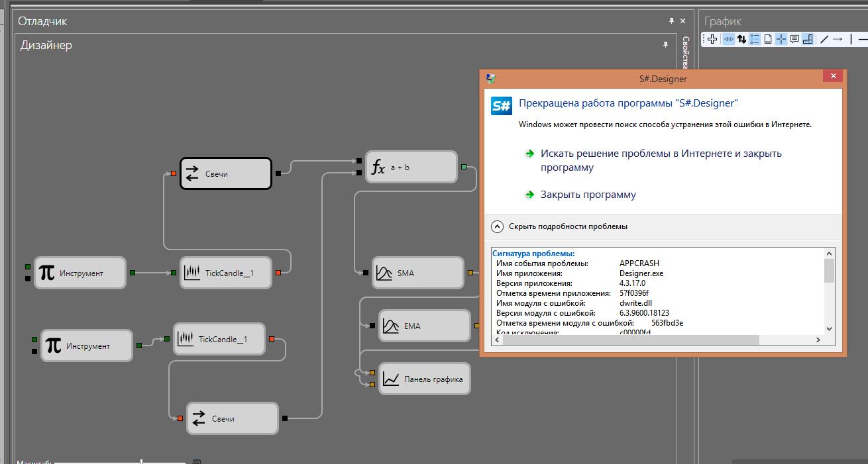Click candlestick icon on lower TickCandle__1 node

coord(186,339)
